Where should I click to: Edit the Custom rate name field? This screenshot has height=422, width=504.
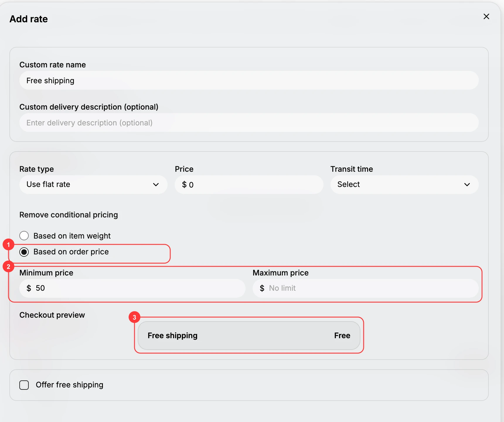[x=249, y=81]
